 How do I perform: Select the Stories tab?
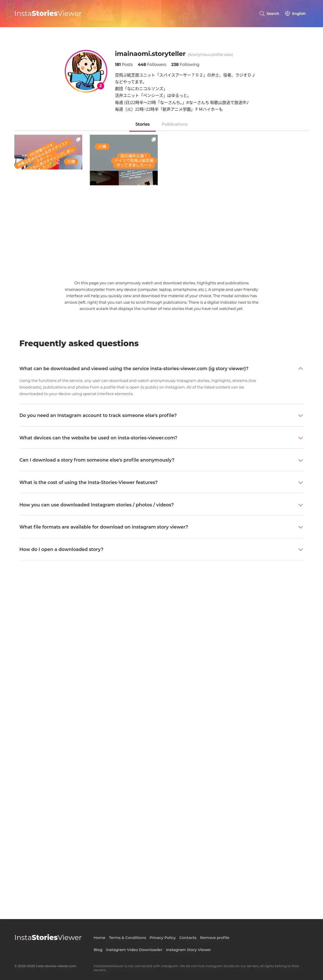click(x=142, y=124)
